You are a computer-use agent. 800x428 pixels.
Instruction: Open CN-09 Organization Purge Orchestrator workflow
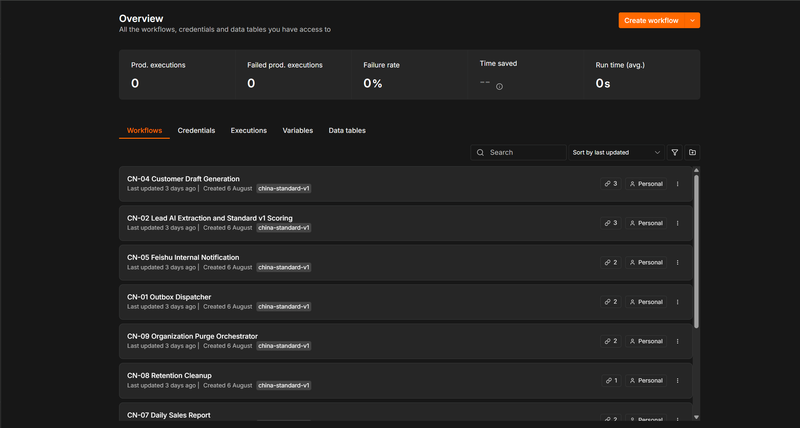point(405,341)
